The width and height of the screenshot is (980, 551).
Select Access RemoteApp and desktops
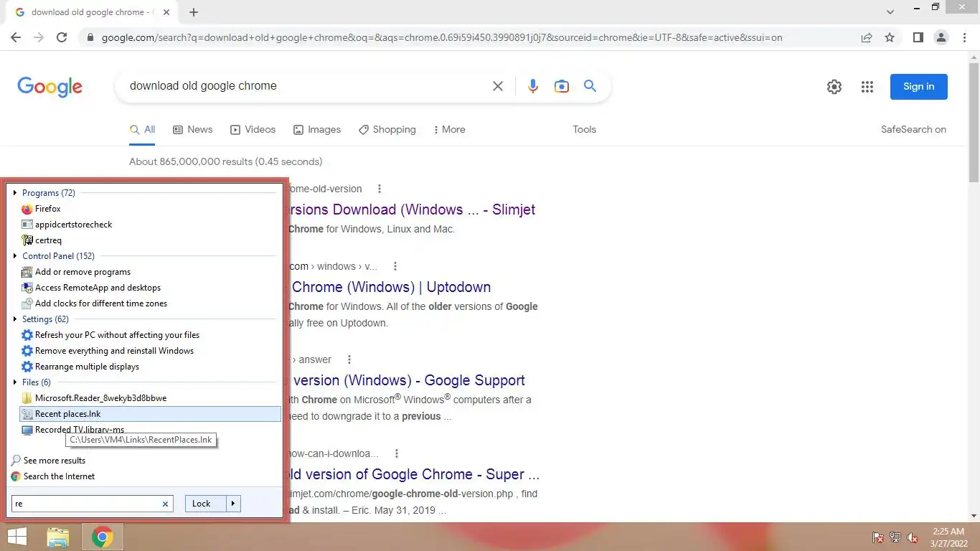(90, 288)
